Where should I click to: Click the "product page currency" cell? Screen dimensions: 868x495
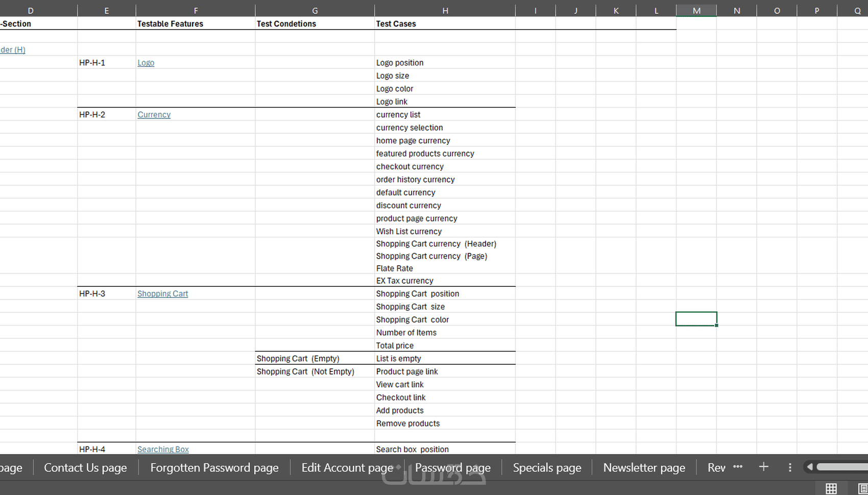(x=445, y=218)
